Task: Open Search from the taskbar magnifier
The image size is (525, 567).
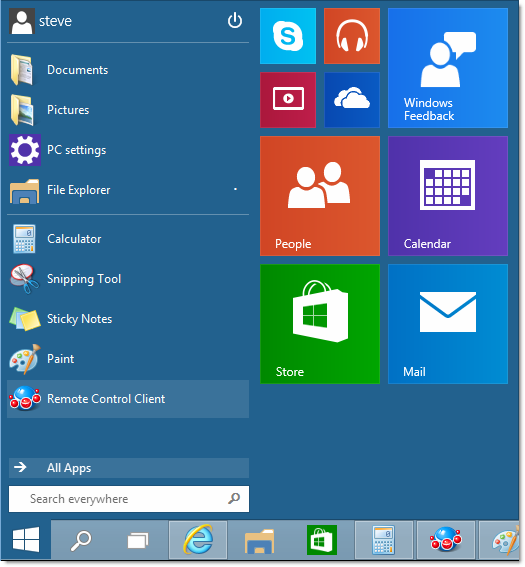Action: [x=81, y=540]
